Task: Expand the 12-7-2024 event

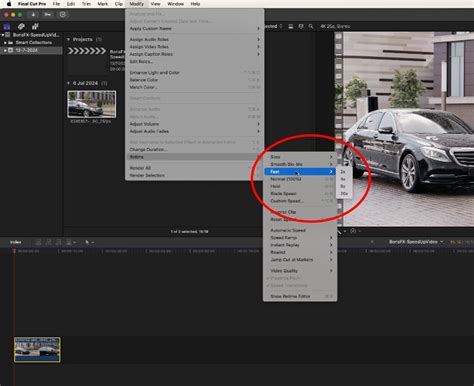Action: tap(5, 50)
